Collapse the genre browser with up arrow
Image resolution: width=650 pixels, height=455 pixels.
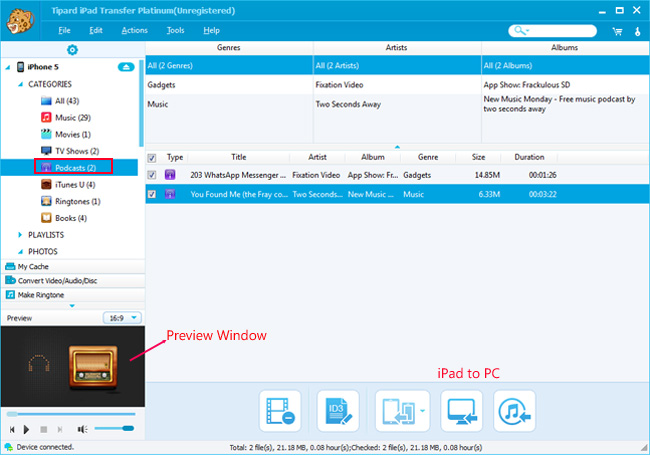pyautogui.click(x=397, y=147)
